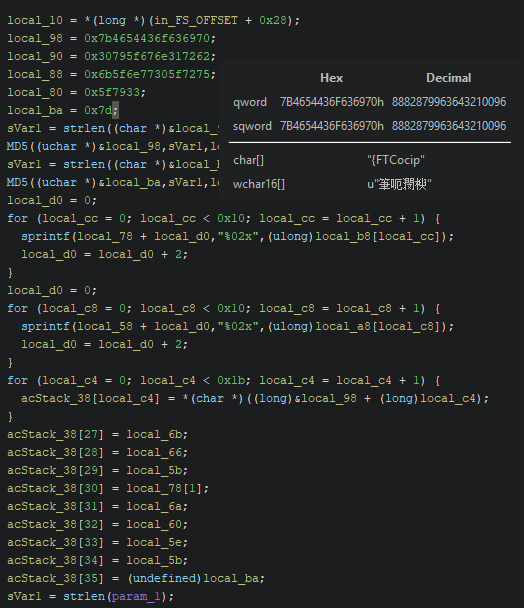Image resolution: width=524 pixels, height=608 pixels.
Task: Click the first strlen function call
Action: click(84, 128)
